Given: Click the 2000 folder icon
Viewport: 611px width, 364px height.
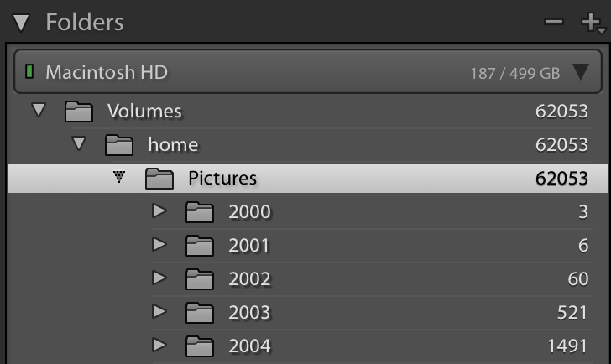Looking at the screenshot, I should (x=199, y=211).
